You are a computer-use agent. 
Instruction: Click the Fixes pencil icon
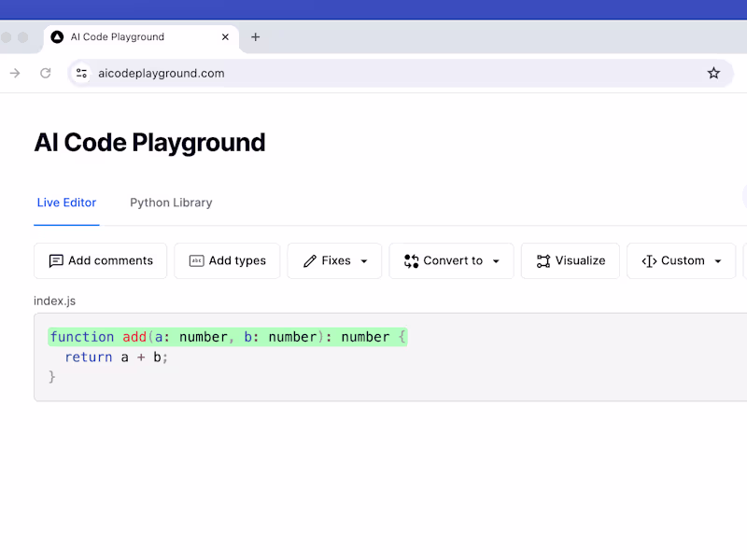click(310, 261)
